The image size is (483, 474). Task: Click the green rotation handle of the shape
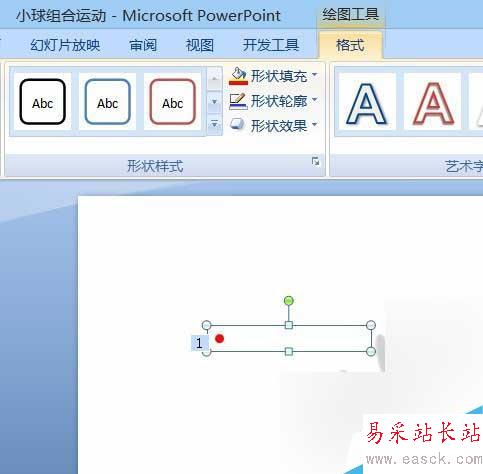(289, 301)
